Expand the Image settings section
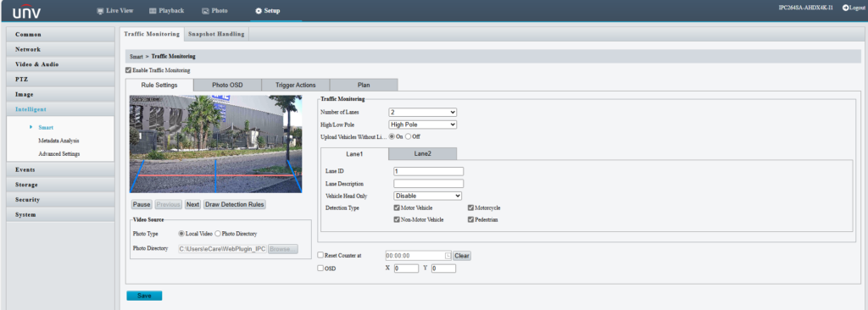The width and height of the screenshot is (868, 310). click(x=60, y=94)
